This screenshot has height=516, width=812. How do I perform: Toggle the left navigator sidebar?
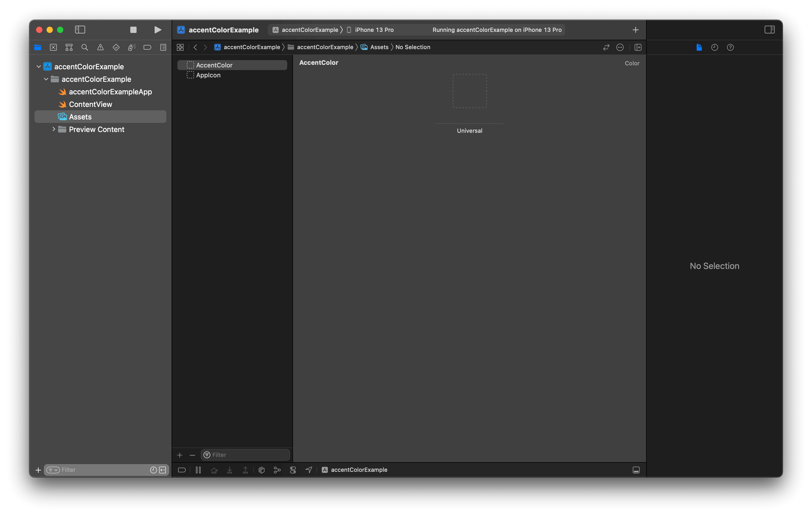[x=80, y=30]
